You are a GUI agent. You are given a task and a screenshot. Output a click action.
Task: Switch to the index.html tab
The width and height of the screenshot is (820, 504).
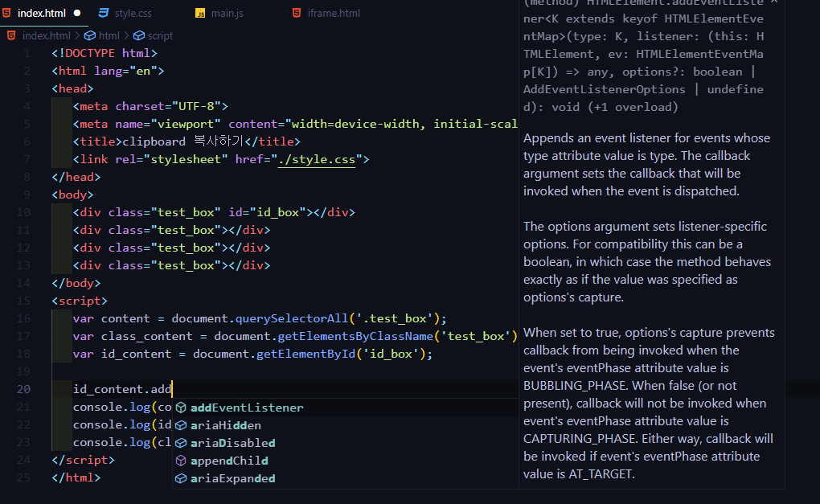pos(42,13)
